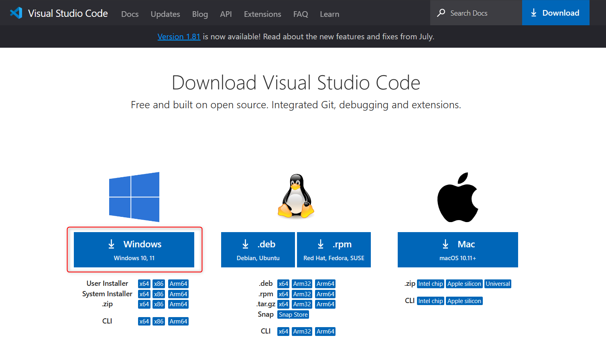Open the Version 1.81 release link

179,36
